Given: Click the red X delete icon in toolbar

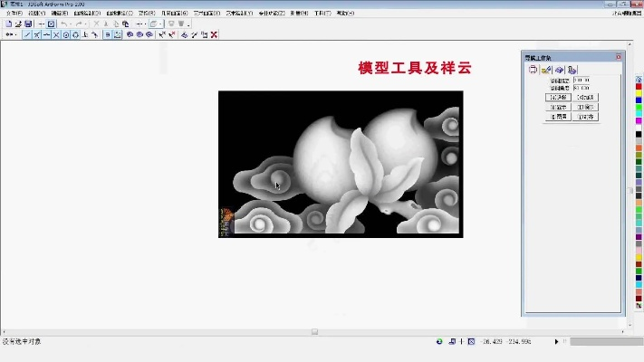Looking at the screenshot, I should 214,34.
